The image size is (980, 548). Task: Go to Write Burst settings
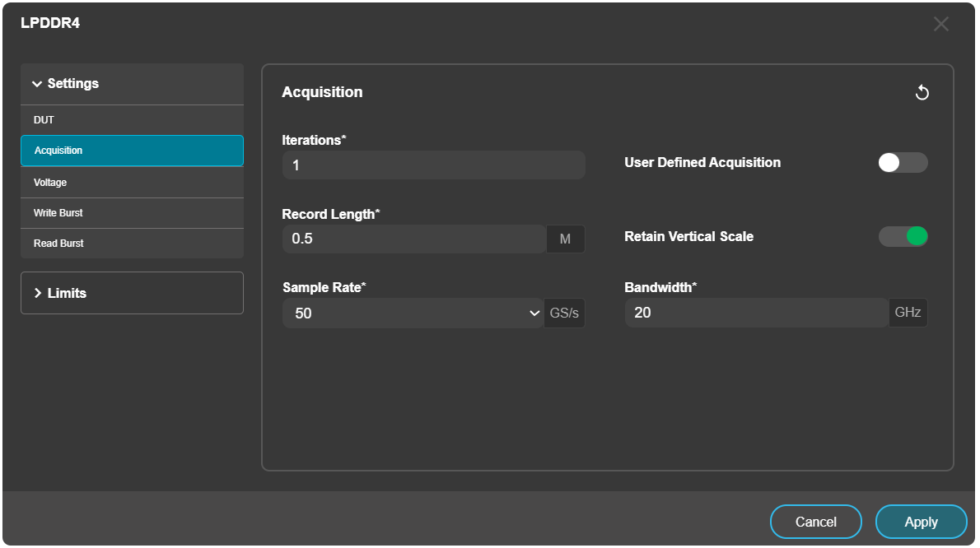pyautogui.click(x=132, y=213)
